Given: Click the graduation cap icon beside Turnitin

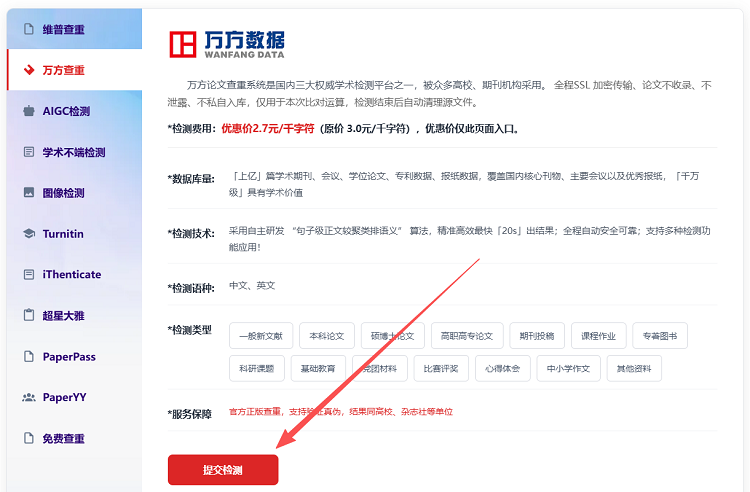Looking at the screenshot, I should point(29,233).
